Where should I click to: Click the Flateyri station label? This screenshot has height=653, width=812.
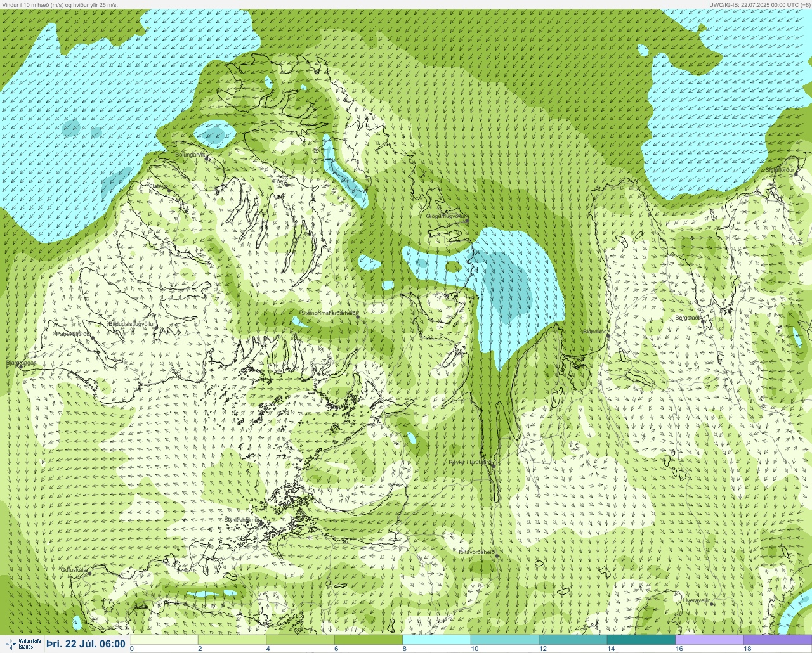pos(157,186)
